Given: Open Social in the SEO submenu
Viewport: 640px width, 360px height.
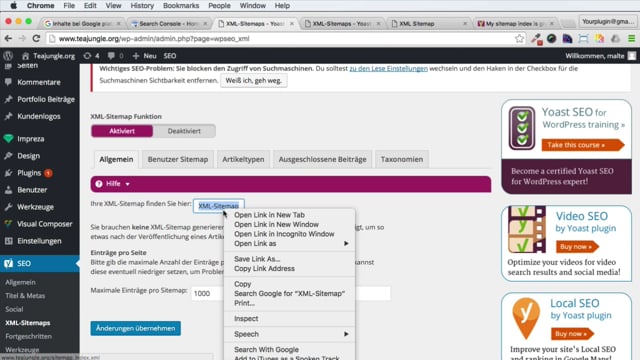Looking at the screenshot, I should tap(14, 309).
